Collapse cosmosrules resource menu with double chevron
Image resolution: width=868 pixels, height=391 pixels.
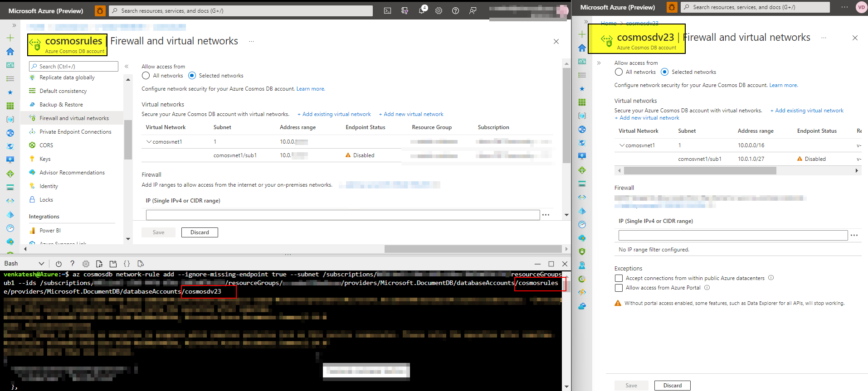tap(127, 66)
